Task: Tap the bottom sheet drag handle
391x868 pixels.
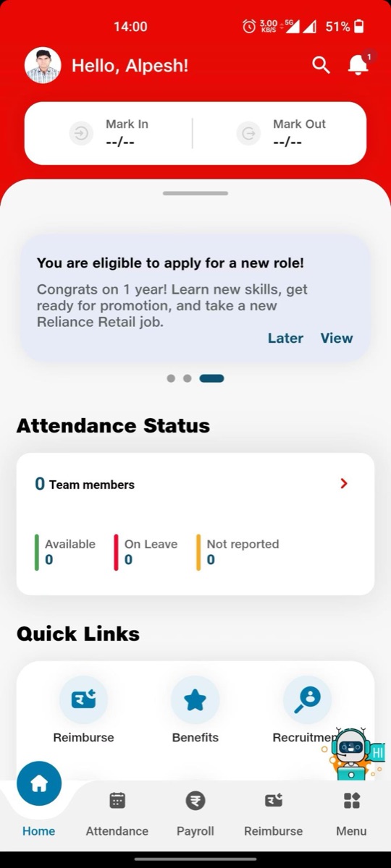Action: [195, 193]
